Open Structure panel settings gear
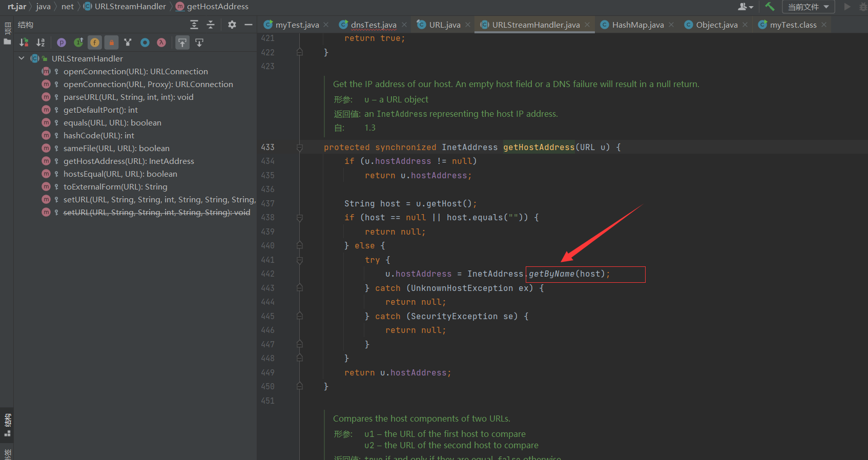Screen dimensions: 868x460 click(x=232, y=25)
